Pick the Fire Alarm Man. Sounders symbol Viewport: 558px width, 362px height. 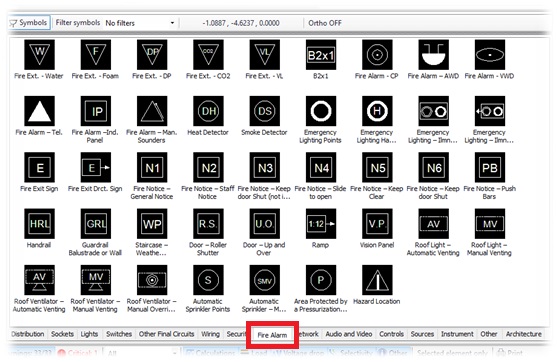[152, 111]
